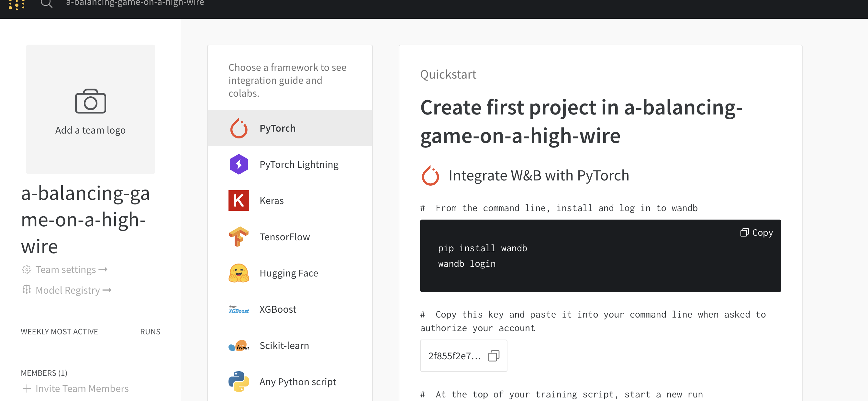This screenshot has height=401, width=868.
Task: Open the Scikit-learn integration guide
Action: 284,345
